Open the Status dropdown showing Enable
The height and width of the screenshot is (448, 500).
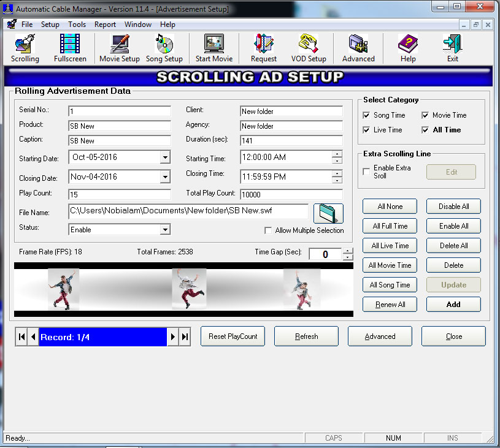[164, 229]
